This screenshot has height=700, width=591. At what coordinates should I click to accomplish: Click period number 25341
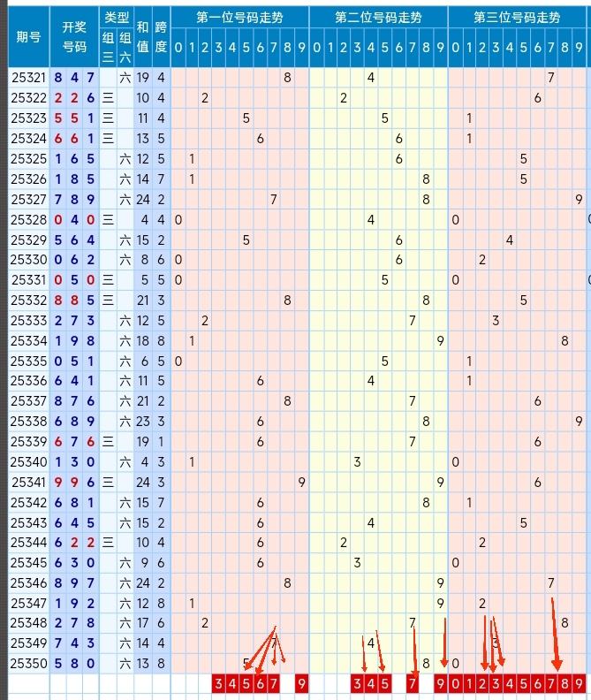point(28,483)
